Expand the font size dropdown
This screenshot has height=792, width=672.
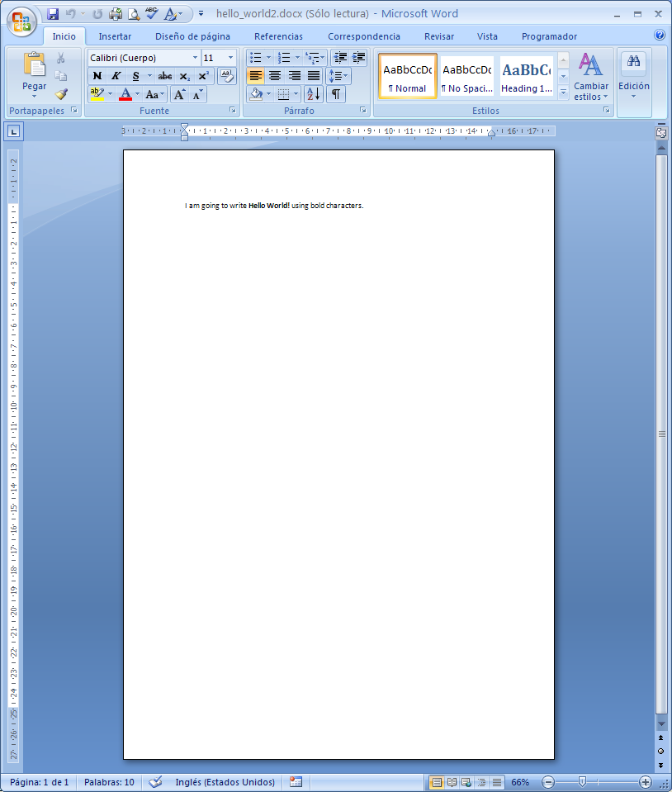tap(230, 58)
